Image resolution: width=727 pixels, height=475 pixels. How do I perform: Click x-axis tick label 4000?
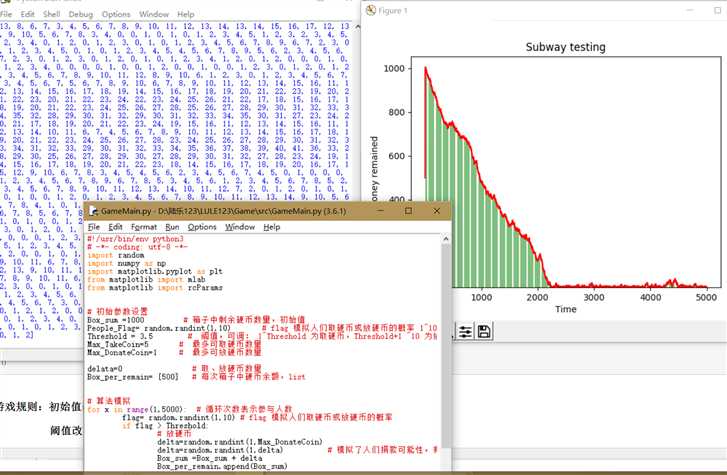pos(650,297)
